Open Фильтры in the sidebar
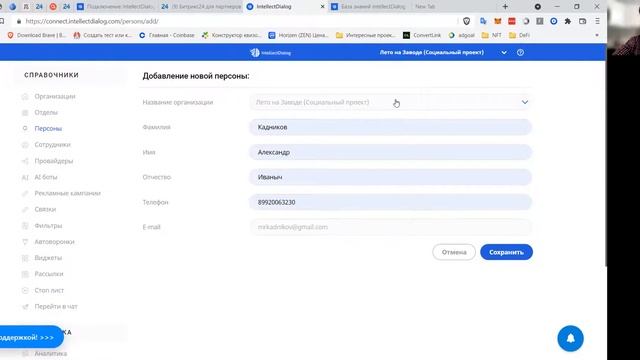 [x=48, y=226]
